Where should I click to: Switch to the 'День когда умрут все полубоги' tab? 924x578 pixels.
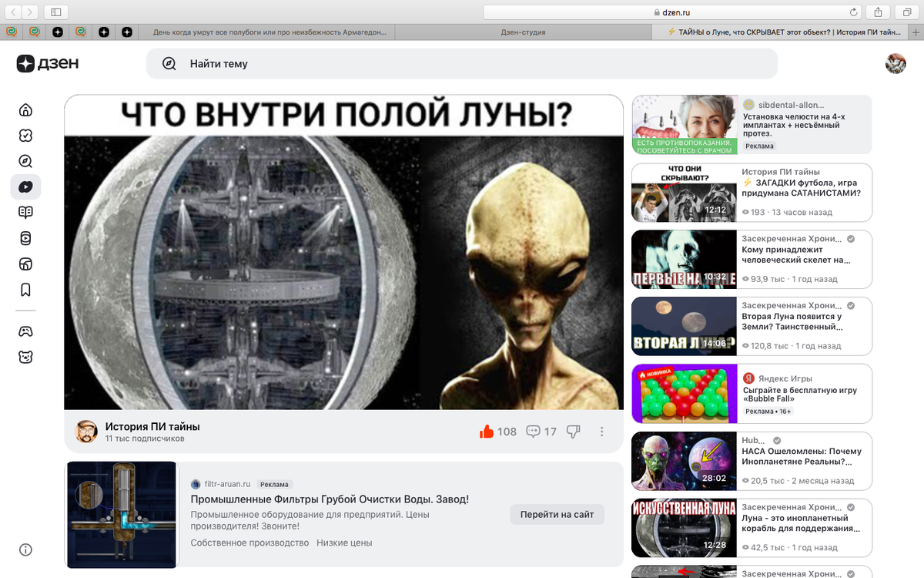[x=269, y=32]
